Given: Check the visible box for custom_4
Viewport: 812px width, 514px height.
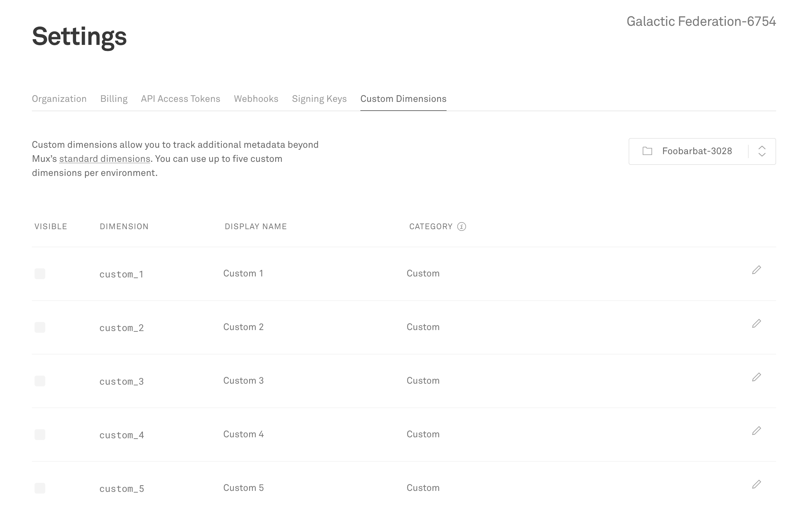Looking at the screenshot, I should [40, 435].
